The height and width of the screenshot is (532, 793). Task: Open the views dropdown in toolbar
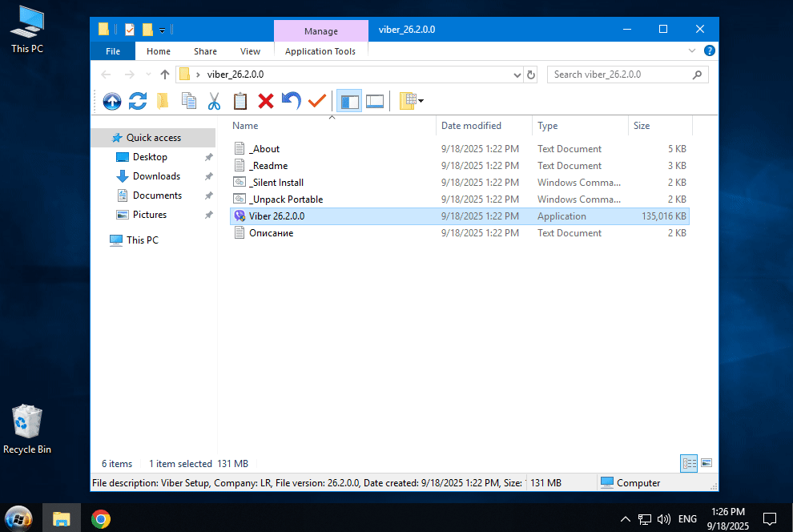(x=421, y=101)
